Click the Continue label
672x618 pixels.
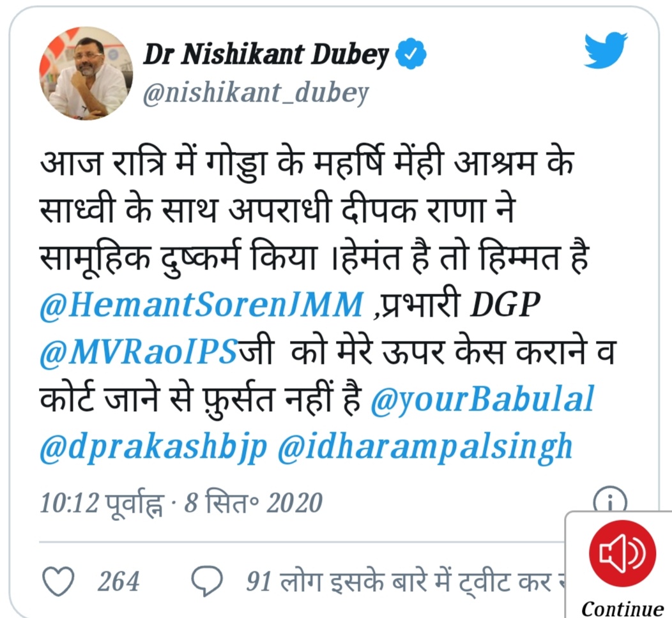(x=622, y=608)
